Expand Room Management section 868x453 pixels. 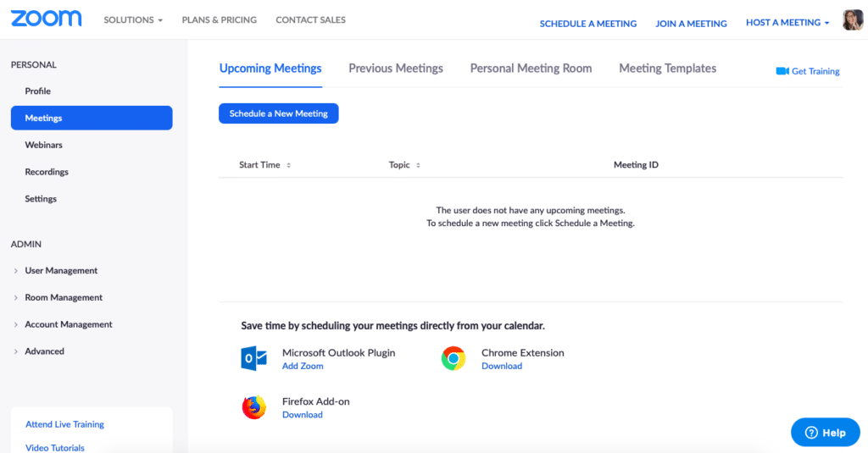64,298
